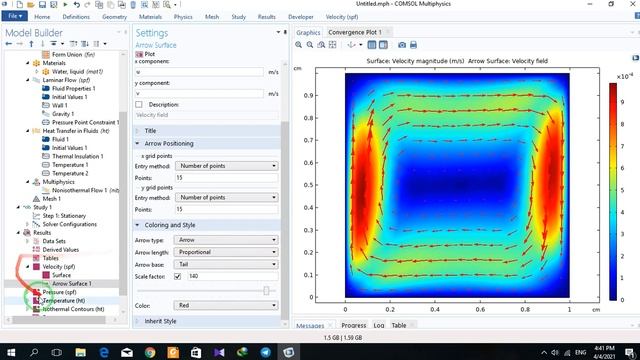Click the Windows Start button
Image resolution: width=640 pixels, height=360 pixels.
(11, 352)
